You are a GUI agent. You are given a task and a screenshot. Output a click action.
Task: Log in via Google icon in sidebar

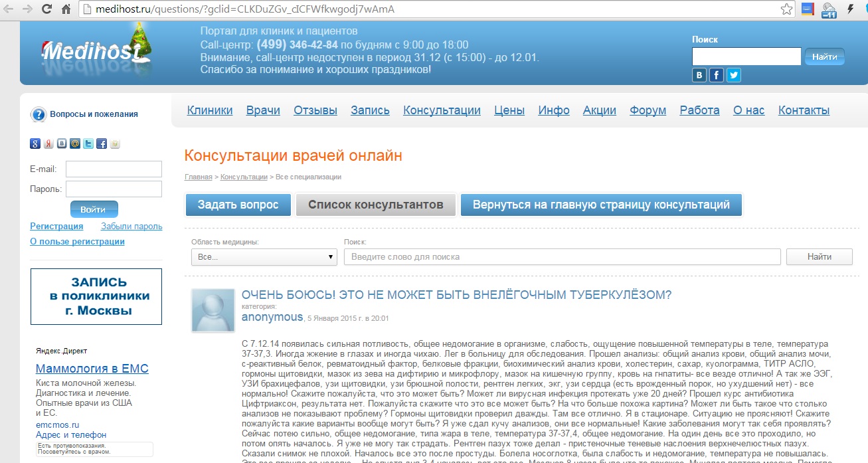35,143
